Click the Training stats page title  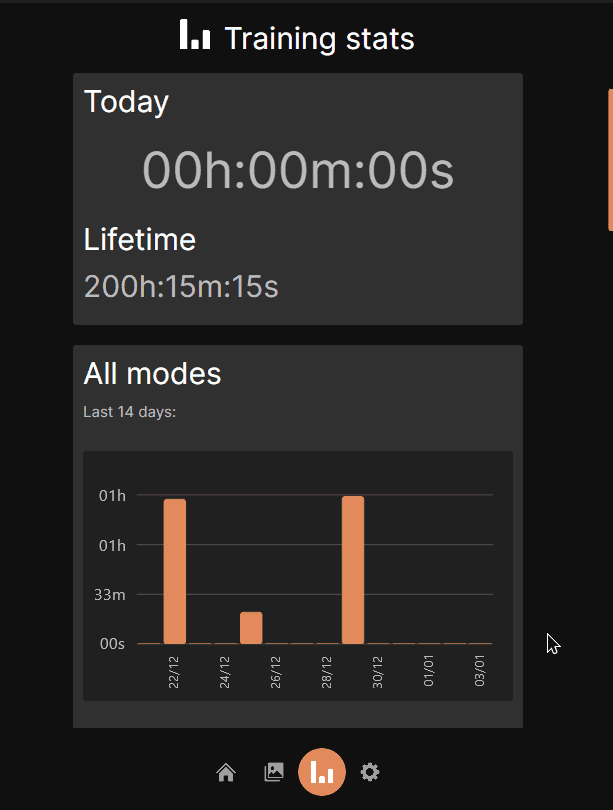319,39
